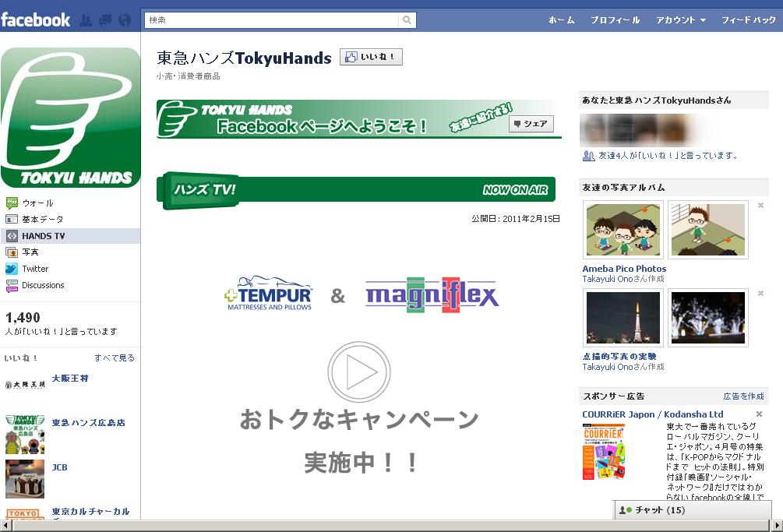Click the COURRiER magazine cover image
Image resolution: width=783 pixels, height=532 pixels.
click(x=604, y=452)
